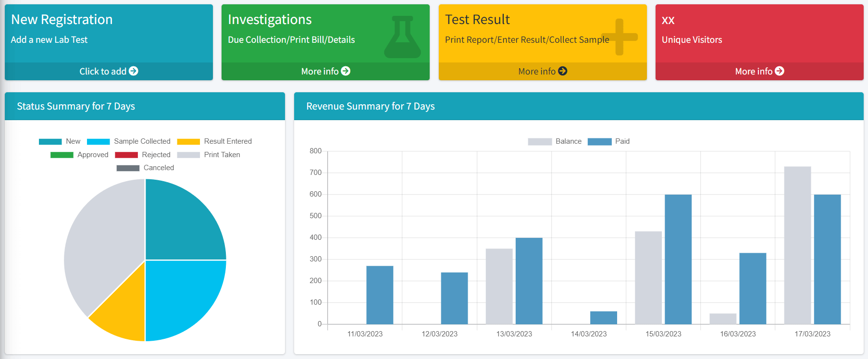868x359 pixels.
Task: Click the grey 'Print Taken' pie slice
Action: [103, 240]
